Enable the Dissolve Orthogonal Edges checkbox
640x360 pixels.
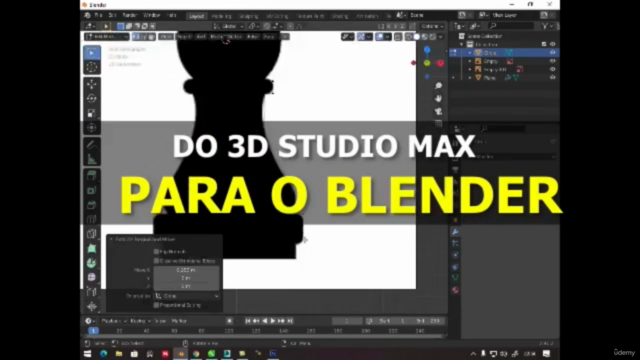156,260
